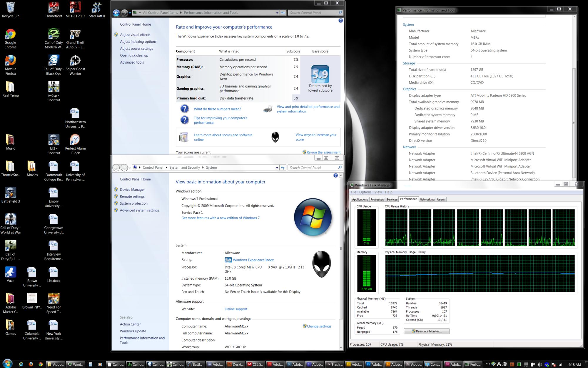Select the Battlefield 3 desktop icon

[x=11, y=195]
